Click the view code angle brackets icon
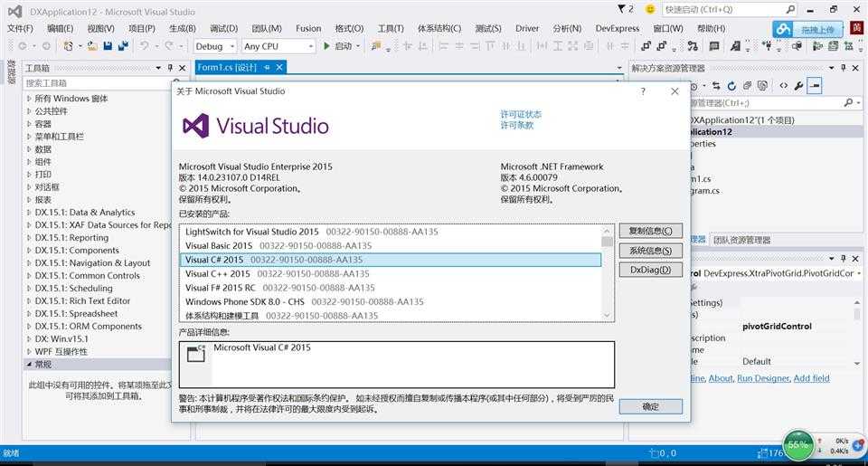This screenshot has height=466, width=868. (x=783, y=86)
